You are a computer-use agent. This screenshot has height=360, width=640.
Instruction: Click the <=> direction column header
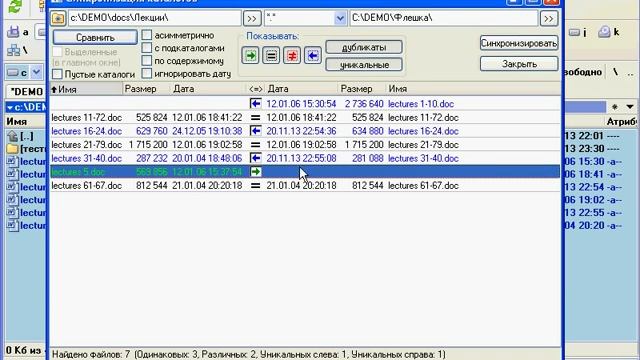pos(256,89)
